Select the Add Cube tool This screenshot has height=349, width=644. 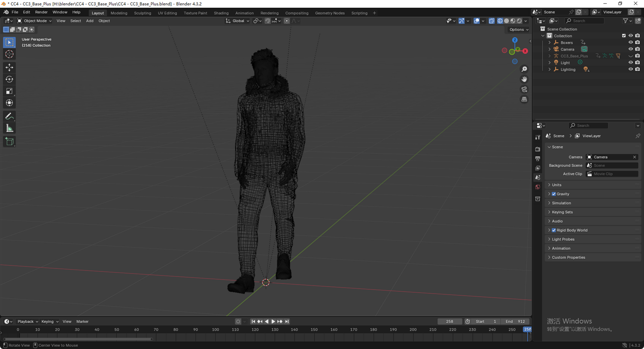pos(9,142)
